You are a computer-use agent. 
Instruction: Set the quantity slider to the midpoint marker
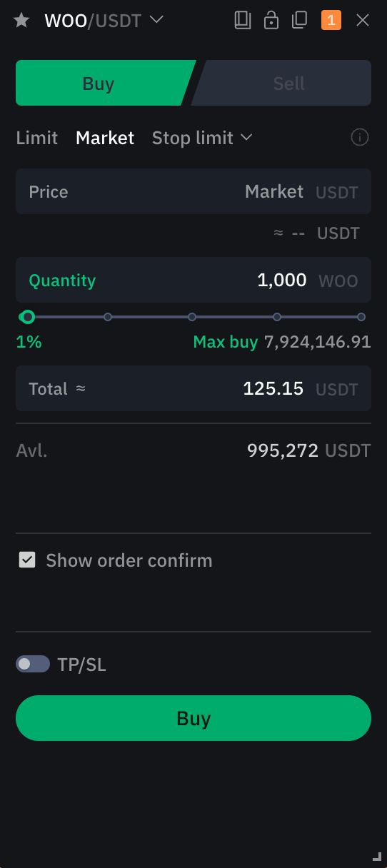pyautogui.click(x=192, y=317)
